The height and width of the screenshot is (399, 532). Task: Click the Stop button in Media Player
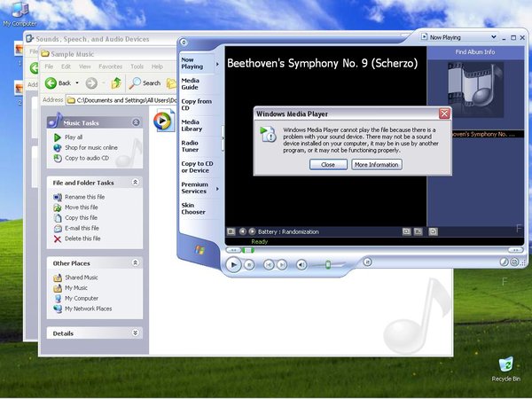pos(249,264)
